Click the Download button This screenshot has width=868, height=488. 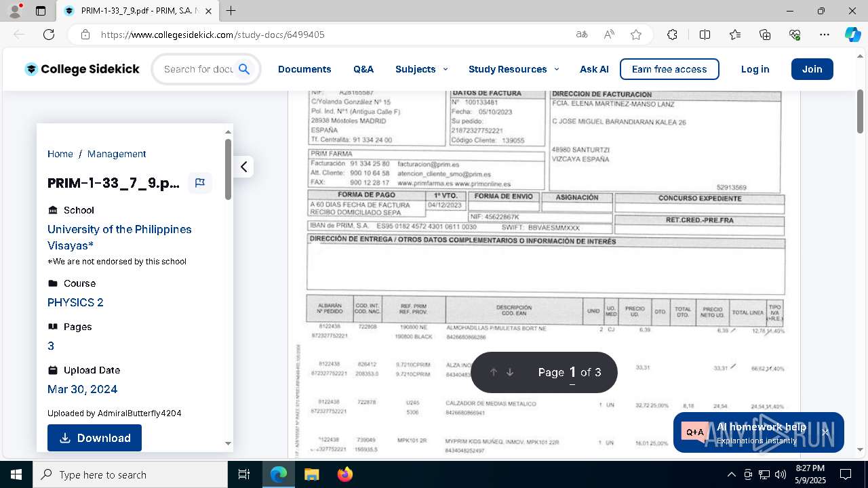coord(94,438)
